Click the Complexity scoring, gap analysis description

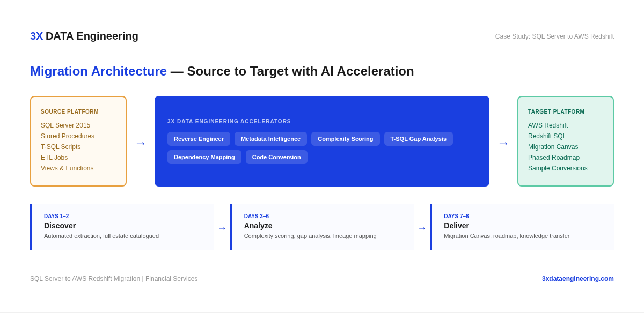(x=310, y=236)
